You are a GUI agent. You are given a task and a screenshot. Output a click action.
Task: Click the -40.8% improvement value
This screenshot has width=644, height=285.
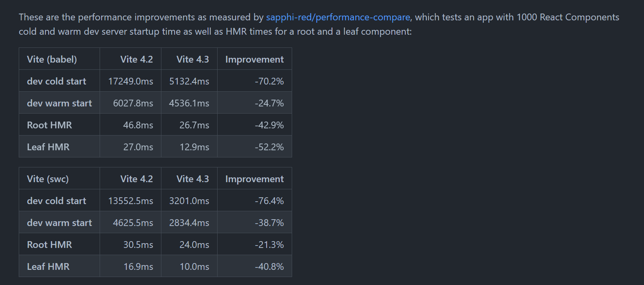click(269, 267)
